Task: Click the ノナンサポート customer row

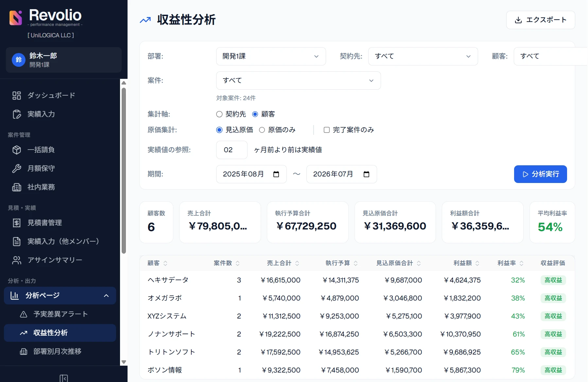Action: tap(357, 334)
